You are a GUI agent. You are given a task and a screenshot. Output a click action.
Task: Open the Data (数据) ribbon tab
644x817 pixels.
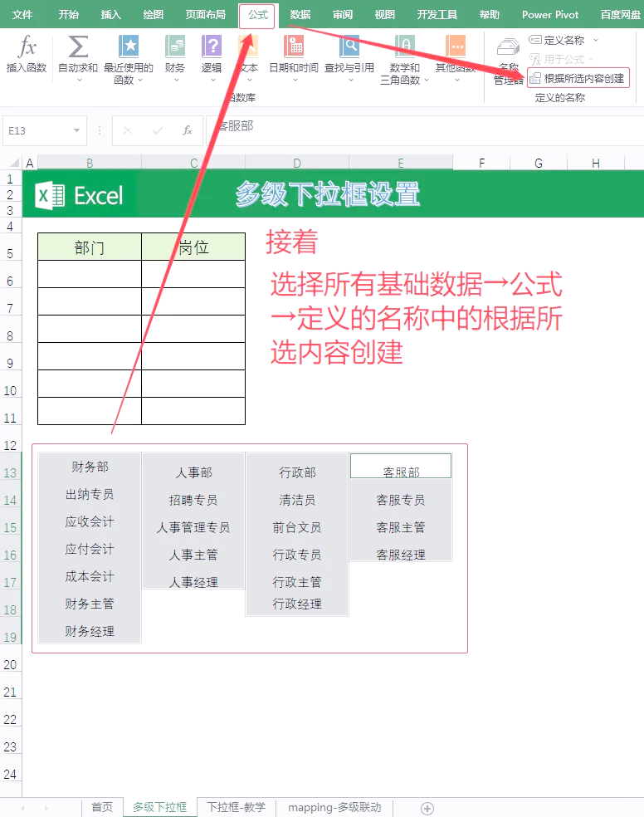click(300, 15)
